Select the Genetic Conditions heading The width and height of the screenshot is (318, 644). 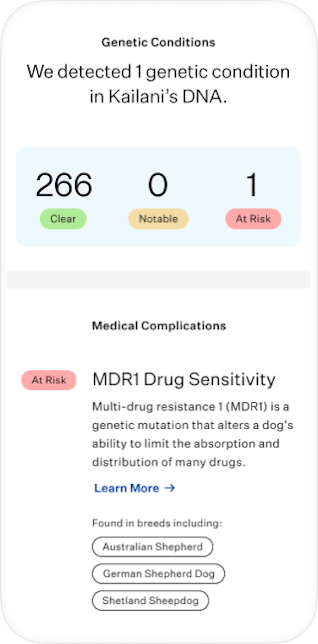(158, 42)
